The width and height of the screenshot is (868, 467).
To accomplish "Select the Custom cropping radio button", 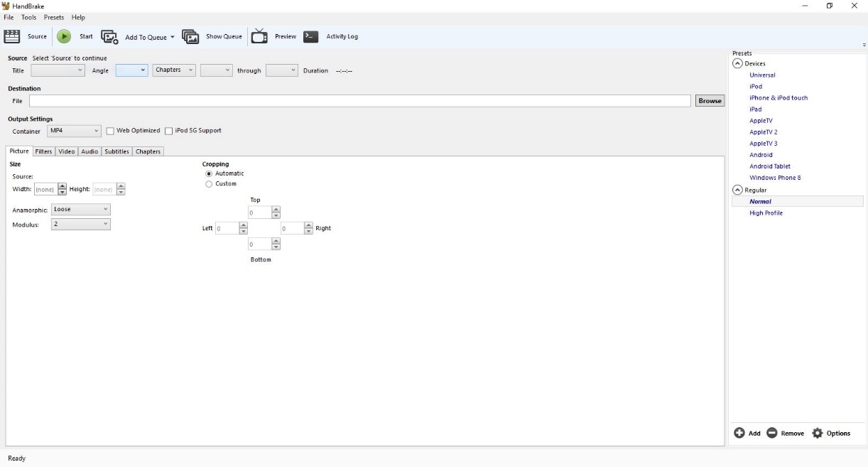I will coord(209,184).
